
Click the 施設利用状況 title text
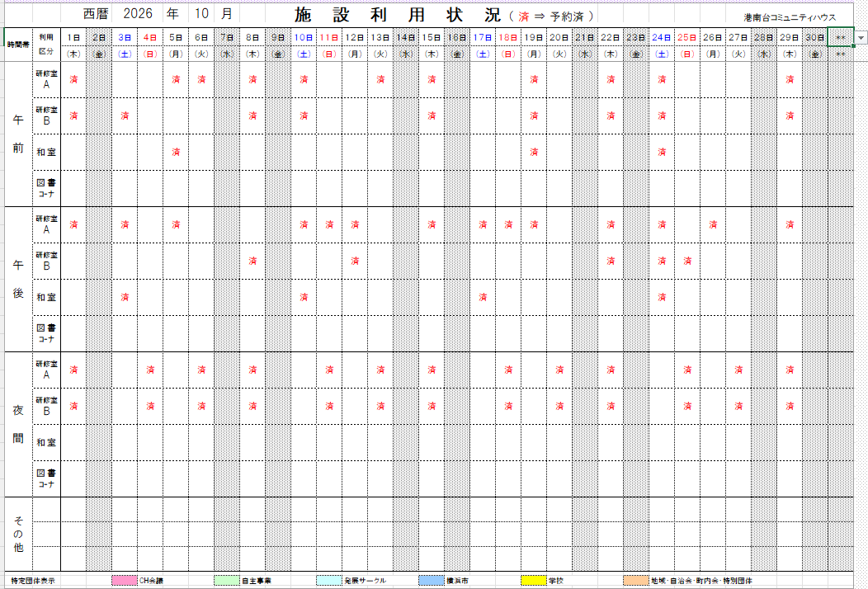pos(398,15)
